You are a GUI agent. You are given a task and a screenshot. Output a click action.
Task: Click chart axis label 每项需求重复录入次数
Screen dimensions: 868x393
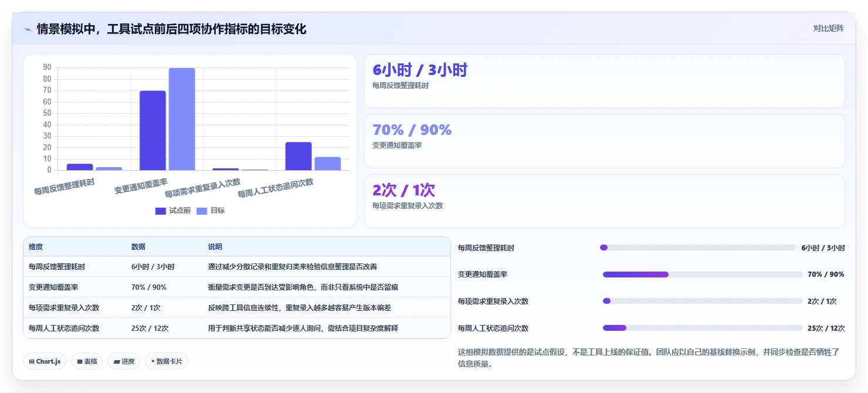[202, 188]
